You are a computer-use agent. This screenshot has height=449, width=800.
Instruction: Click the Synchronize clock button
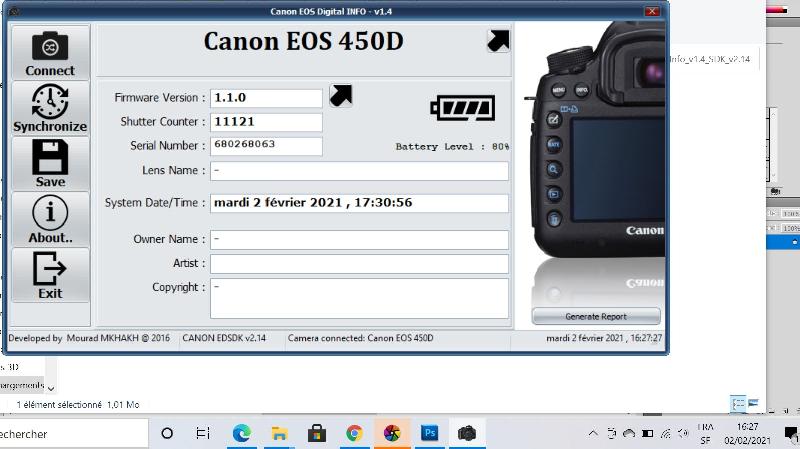(x=51, y=108)
